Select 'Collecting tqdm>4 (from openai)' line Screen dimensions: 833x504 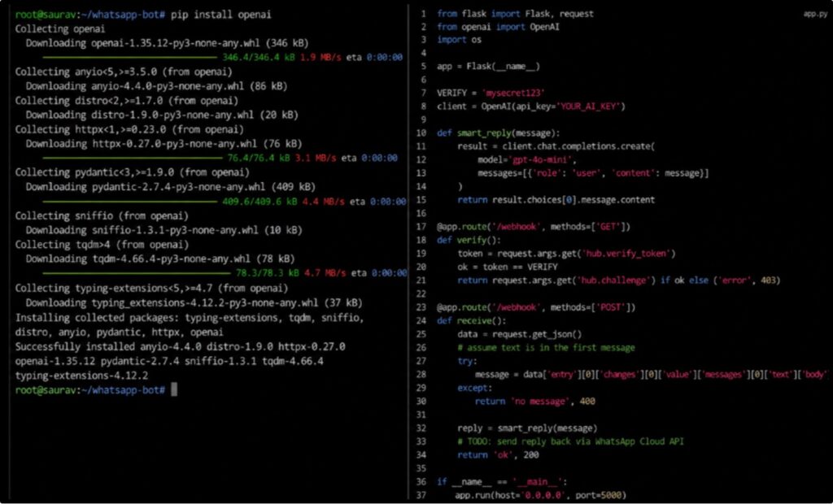[102, 245]
